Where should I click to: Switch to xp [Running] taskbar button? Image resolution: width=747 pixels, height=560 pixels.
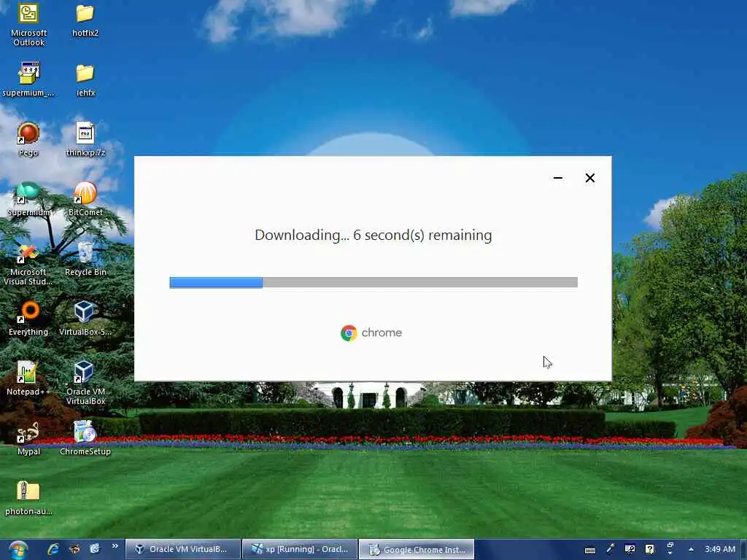tap(300, 549)
